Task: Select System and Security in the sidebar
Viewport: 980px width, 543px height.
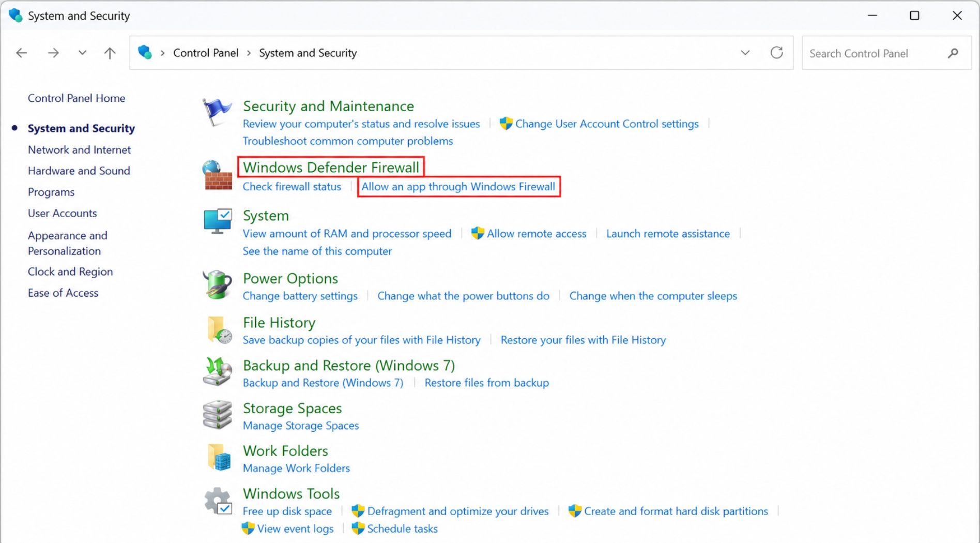Action: pos(81,128)
